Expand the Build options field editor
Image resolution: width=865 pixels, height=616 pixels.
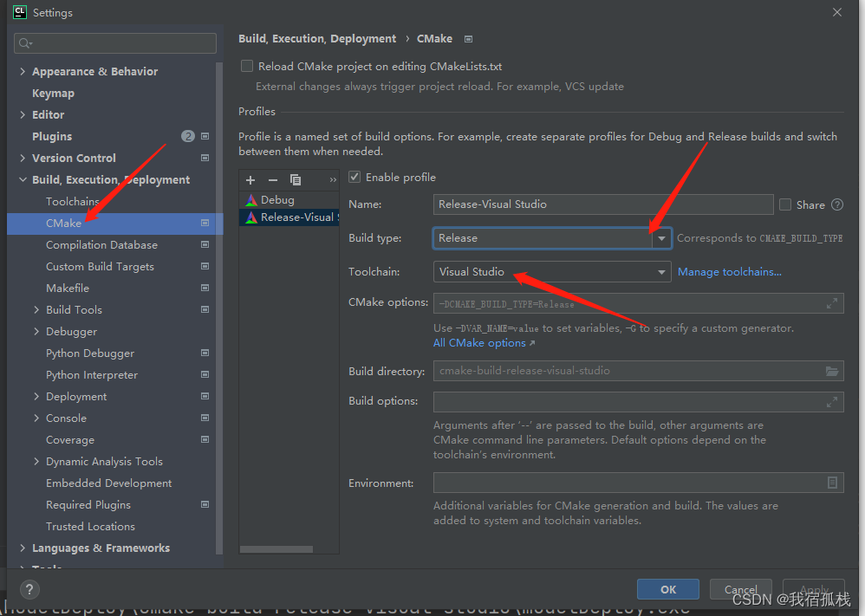[x=832, y=402]
